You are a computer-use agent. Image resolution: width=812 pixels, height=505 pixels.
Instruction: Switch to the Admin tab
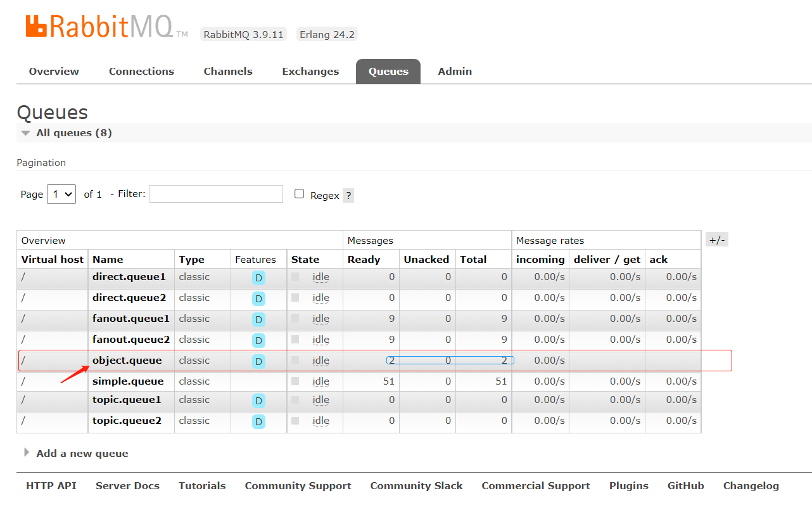(x=455, y=72)
